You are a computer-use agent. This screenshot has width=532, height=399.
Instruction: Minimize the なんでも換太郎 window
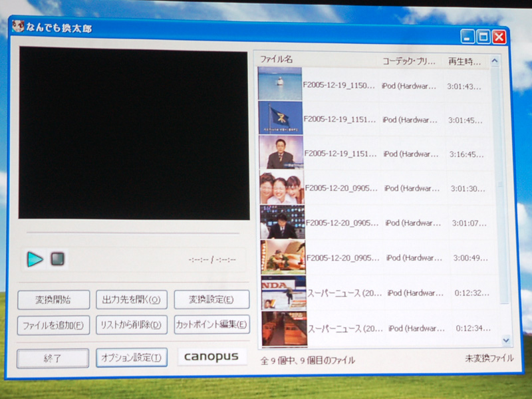click(x=467, y=37)
